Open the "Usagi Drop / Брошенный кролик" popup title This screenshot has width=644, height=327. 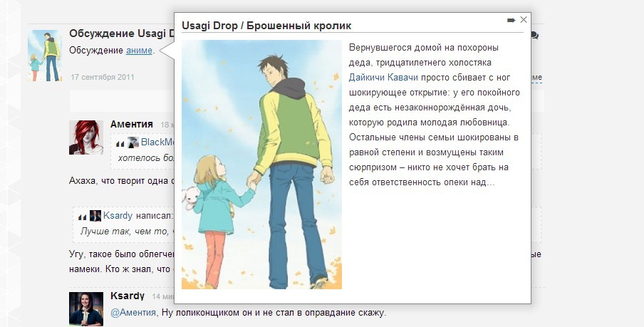266,26
